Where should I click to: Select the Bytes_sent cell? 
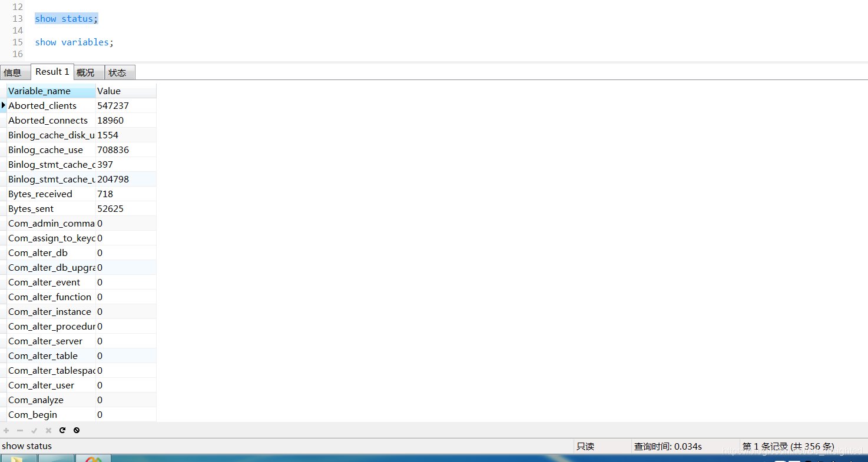[x=51, y=208]
